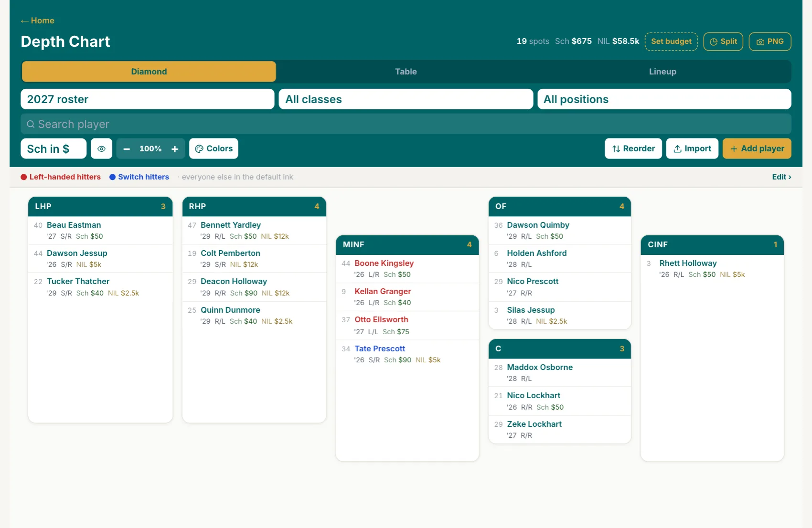
Task: Open player Nico Lockhart
Action: click(560, 401)
